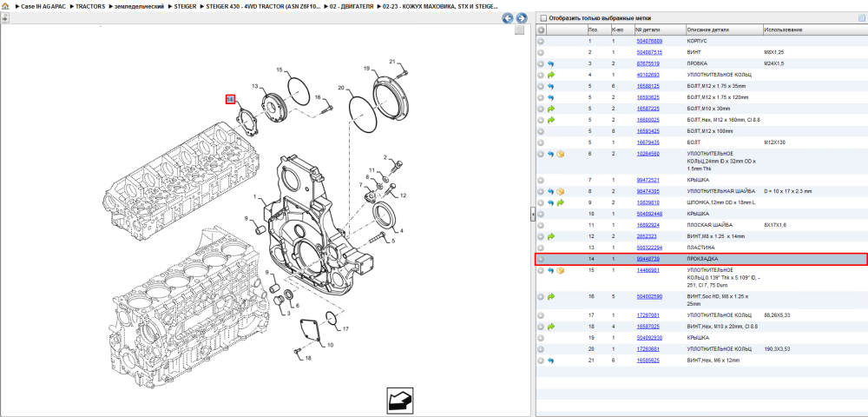Select callout 21 on the diagram

pos(392,62)
